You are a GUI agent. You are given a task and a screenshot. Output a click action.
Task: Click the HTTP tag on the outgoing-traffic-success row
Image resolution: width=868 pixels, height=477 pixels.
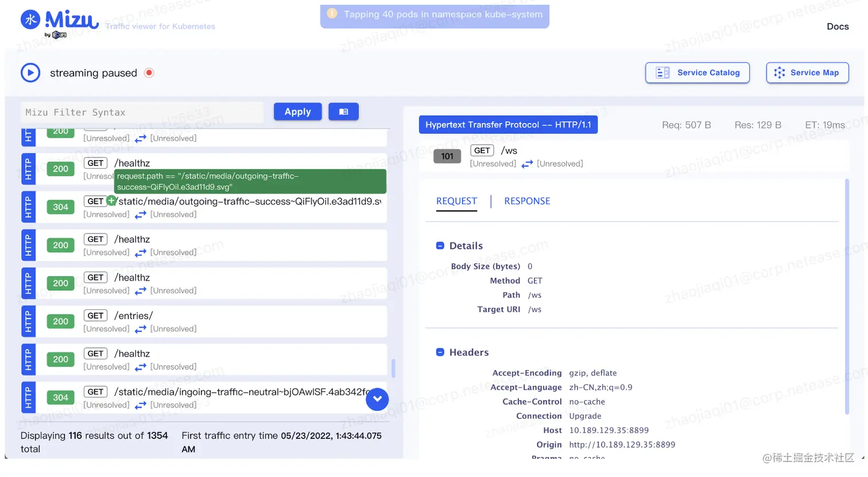click(x=29, y=207)
